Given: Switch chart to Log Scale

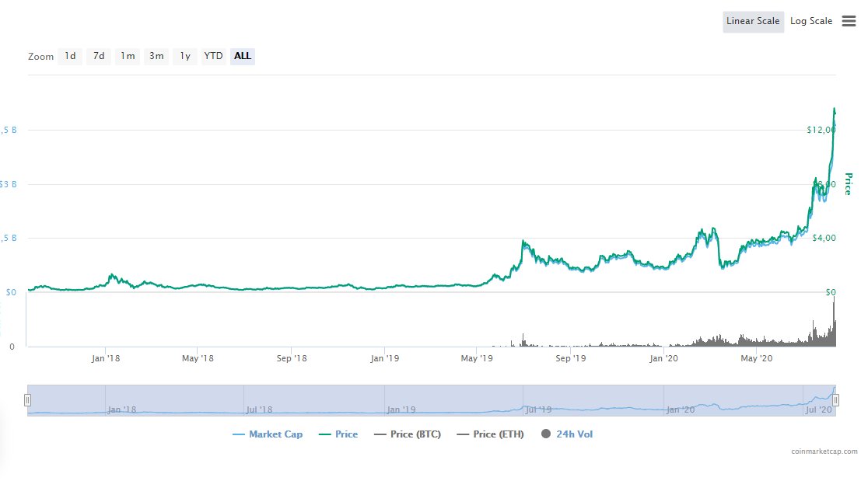Looking at the screenshot, I should 811,22.
